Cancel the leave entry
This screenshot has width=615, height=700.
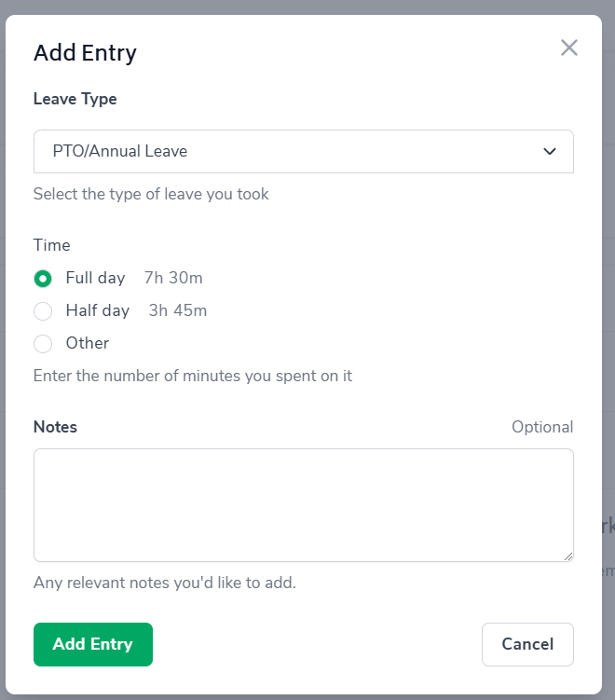[527, 644]
